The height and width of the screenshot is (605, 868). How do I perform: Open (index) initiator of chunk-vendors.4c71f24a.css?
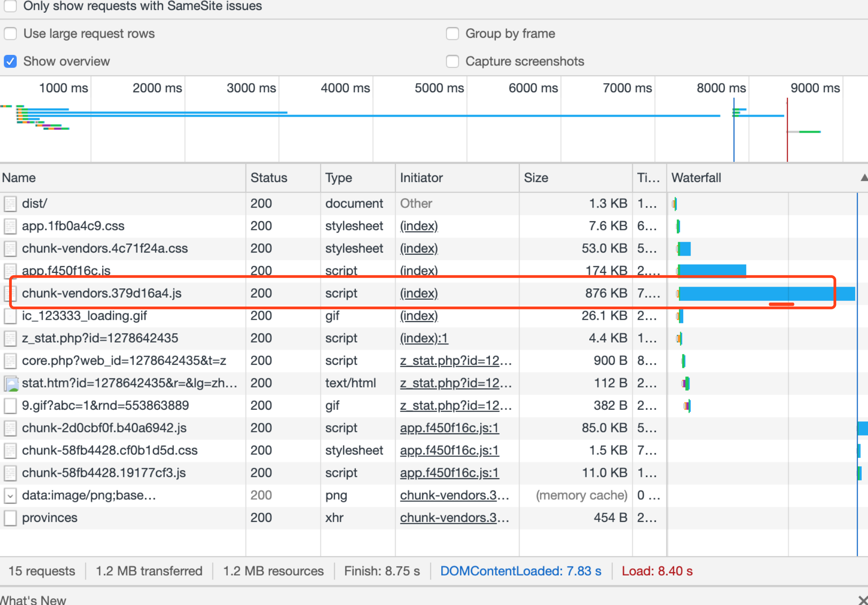click(419, 248)
